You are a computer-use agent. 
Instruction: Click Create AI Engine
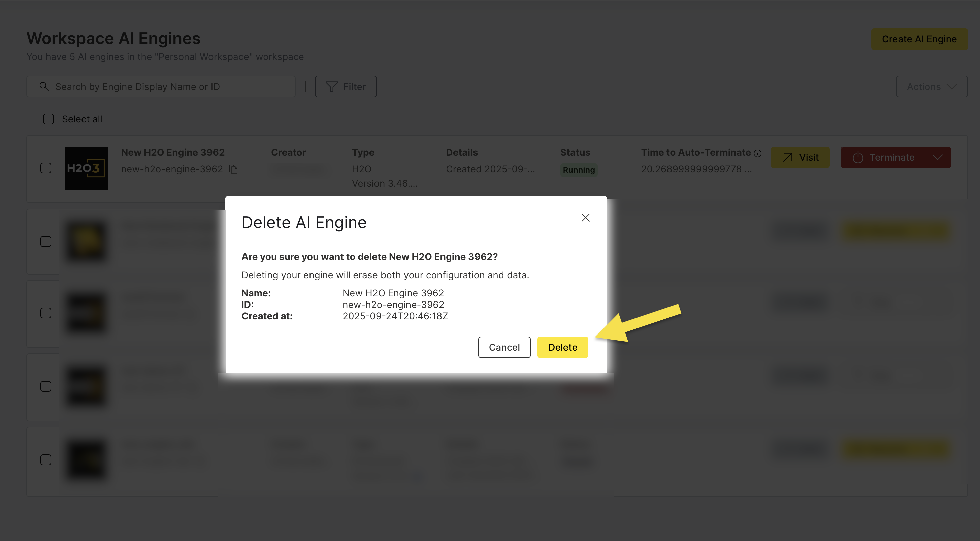[x=919, y=39]
